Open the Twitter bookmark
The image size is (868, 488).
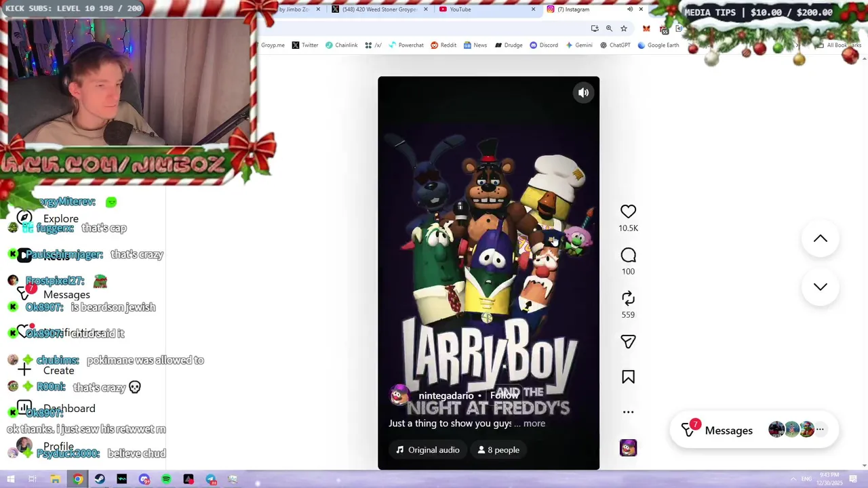[x=305, y=45]
